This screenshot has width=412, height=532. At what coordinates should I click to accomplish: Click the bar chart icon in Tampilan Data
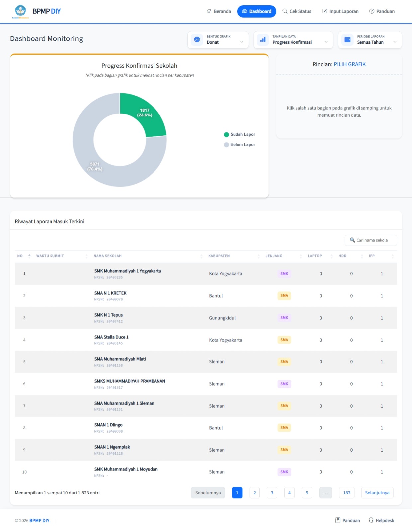pyautogui.click(x=263, y=39)
